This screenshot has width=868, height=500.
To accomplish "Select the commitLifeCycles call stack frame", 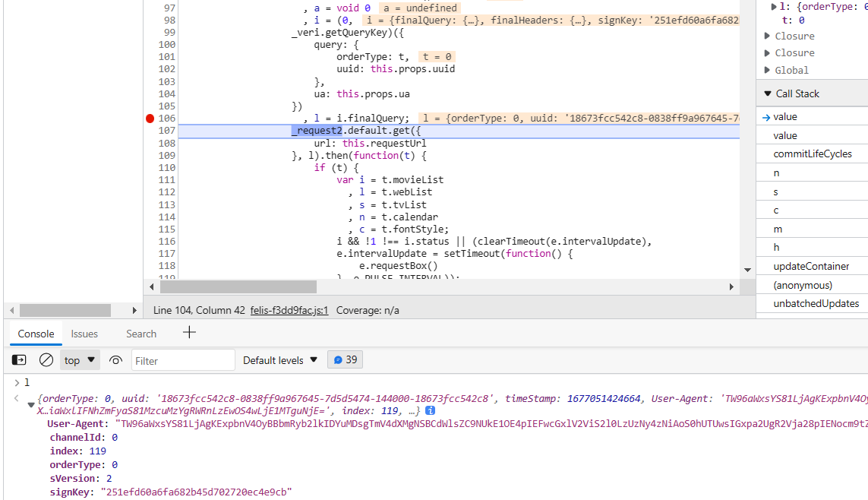I will (812, 154).
